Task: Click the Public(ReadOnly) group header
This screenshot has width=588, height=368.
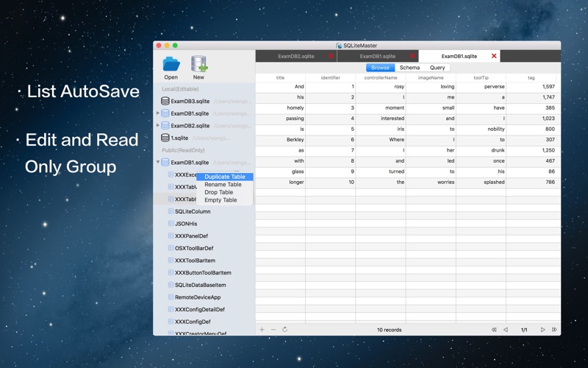Action: tap(183, 150)
